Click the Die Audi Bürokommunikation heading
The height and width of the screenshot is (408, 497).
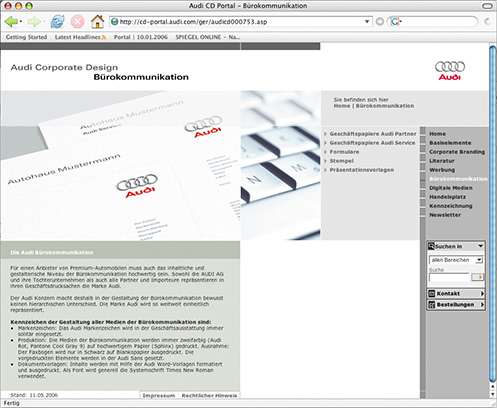tap(52, 253)
